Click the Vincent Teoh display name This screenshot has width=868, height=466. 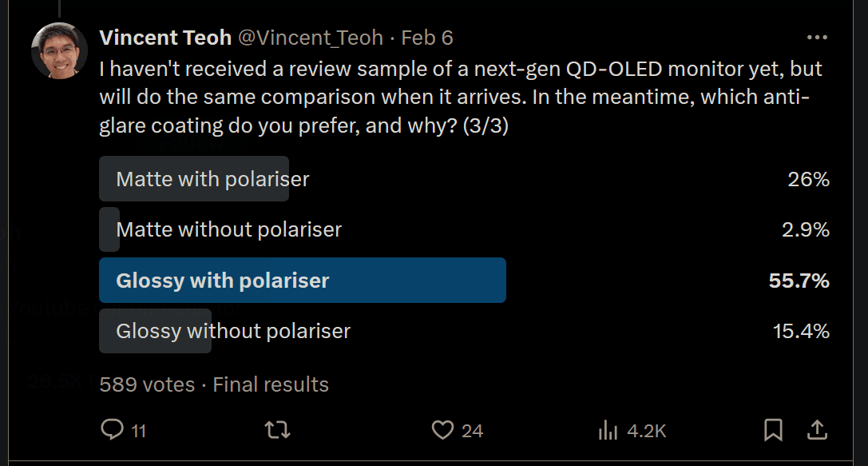(165, 38)
